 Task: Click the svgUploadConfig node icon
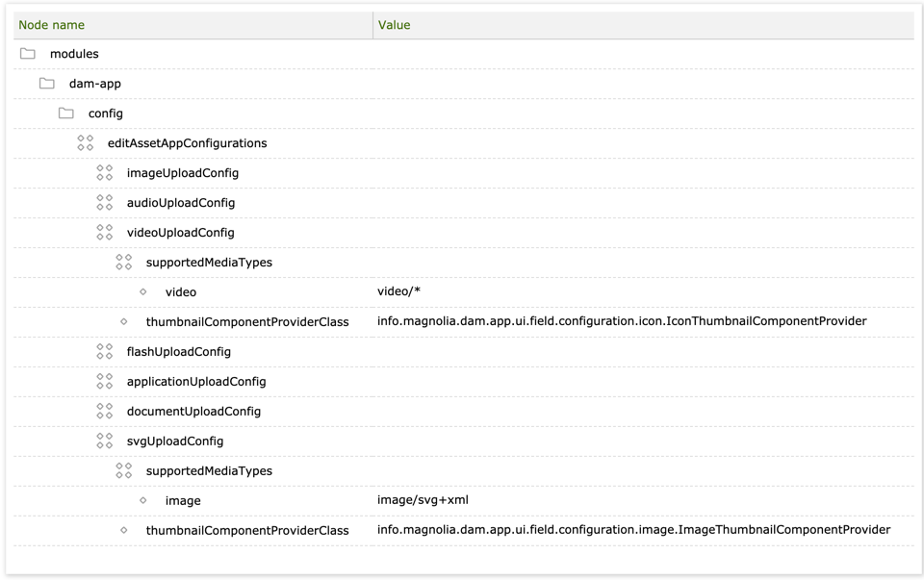click(105, 441)
